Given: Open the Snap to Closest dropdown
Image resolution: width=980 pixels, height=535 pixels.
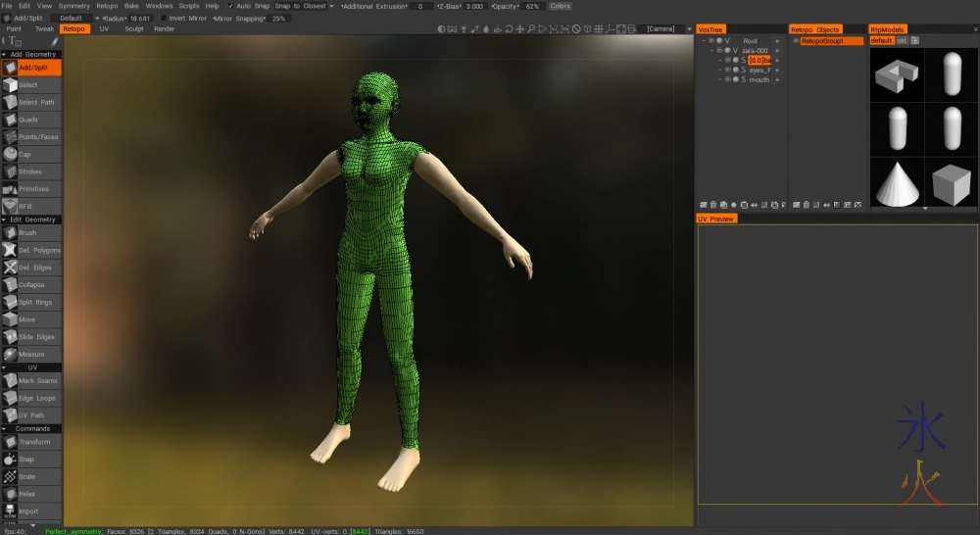Looking at the screenshot, I should 304,6.
